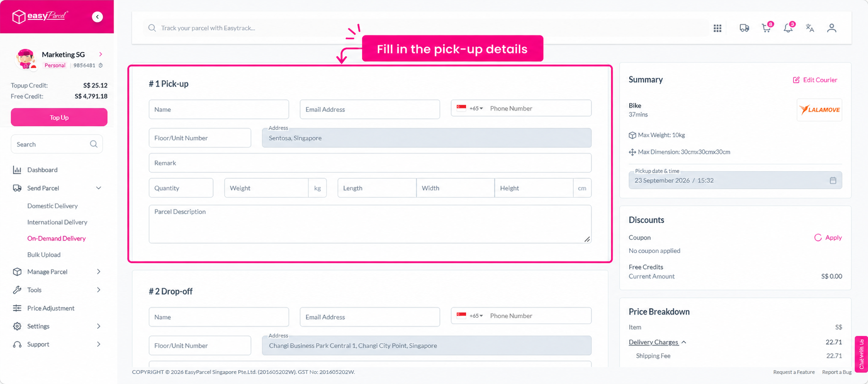Viewport: 868px width, 384px height.
Task: Click the search magnifier in sidebar
Action: point(93,144)
